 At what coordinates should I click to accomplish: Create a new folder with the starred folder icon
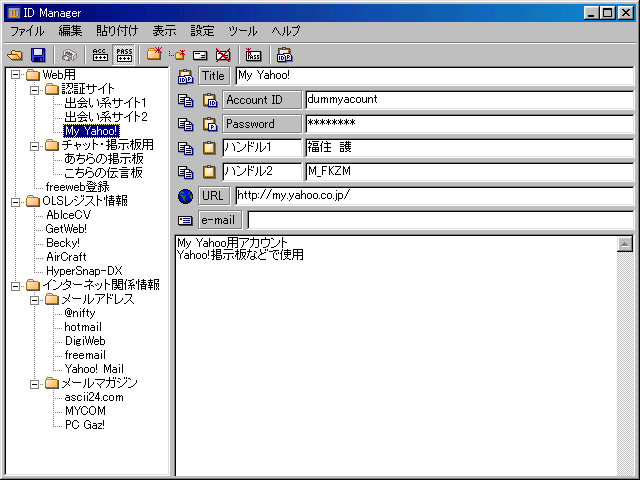point(154,54)
